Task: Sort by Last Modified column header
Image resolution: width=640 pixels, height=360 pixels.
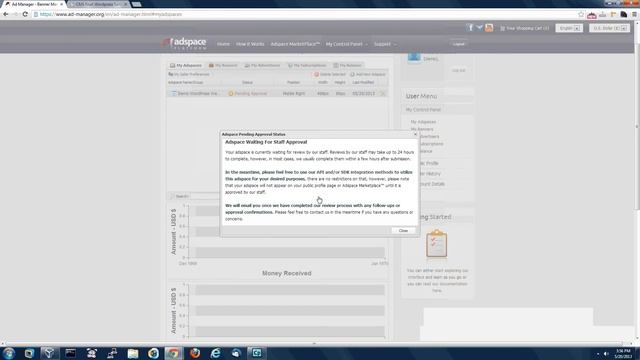Action: [x=363, y=82]
